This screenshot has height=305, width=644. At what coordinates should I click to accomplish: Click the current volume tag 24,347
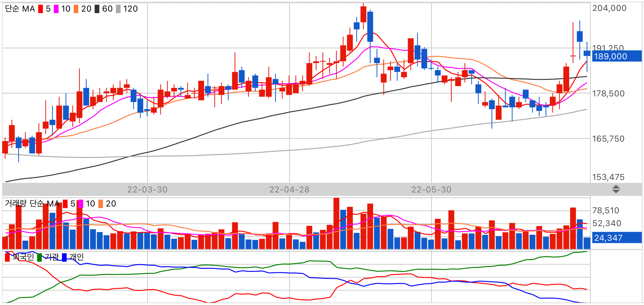pyautogui.click(x=617, y=238)
